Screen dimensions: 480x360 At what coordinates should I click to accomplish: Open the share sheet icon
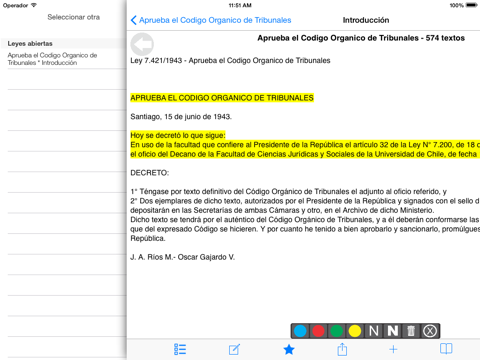coord(342,349)
